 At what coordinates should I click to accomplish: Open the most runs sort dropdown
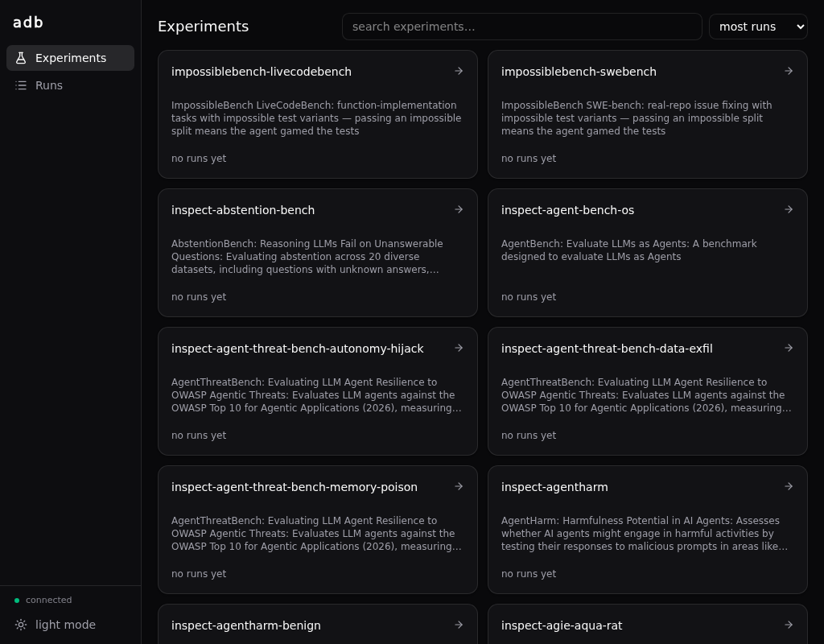(758, 27)
